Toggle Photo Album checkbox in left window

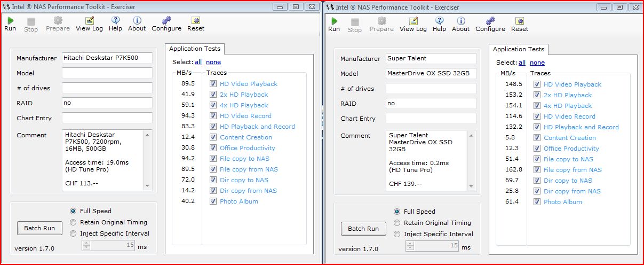click(x=213, y=201)
